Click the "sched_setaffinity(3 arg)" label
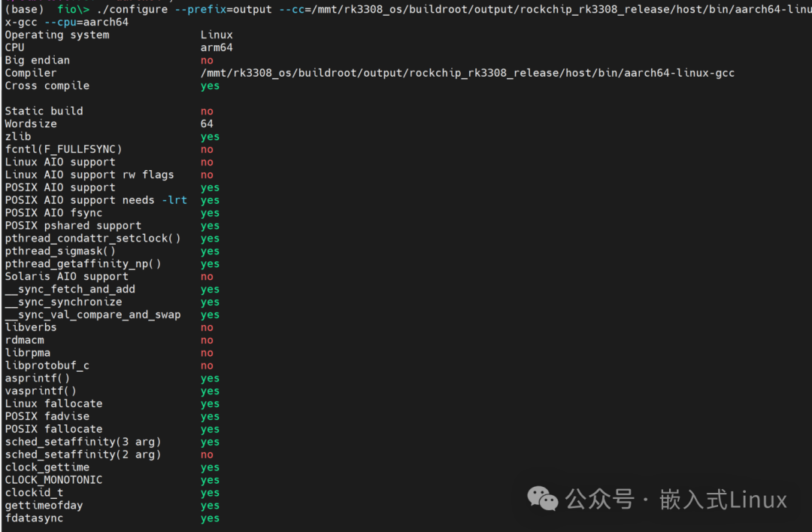 tap(83, 442)
